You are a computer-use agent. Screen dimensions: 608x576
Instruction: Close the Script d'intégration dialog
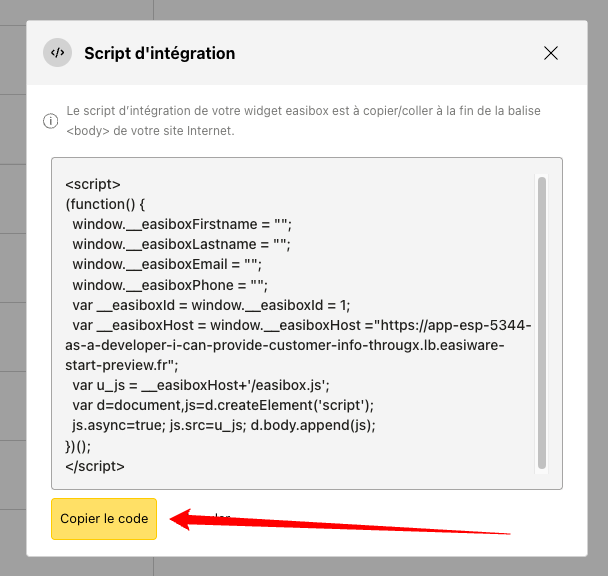coord(551,53)
